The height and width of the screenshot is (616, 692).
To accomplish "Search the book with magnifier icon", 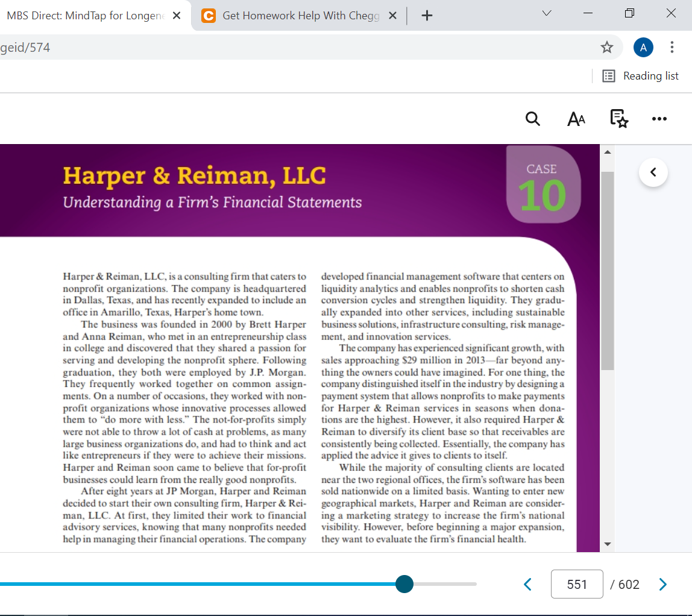I will pos(533,118).
